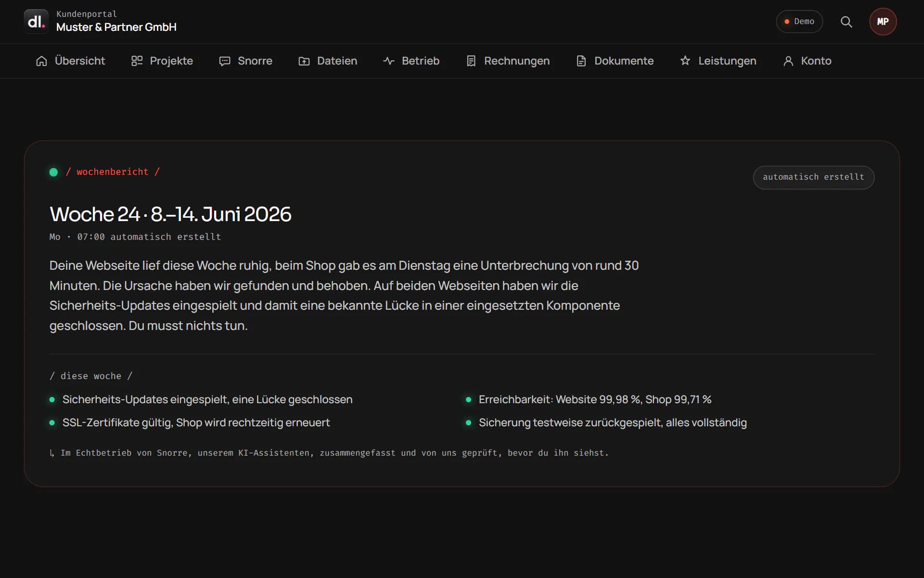Click 'Erreichbarkeit: Website 99,98 %, Shop 99,71 %'
This screenshot has height=578, width=924.
coord(595,400)
